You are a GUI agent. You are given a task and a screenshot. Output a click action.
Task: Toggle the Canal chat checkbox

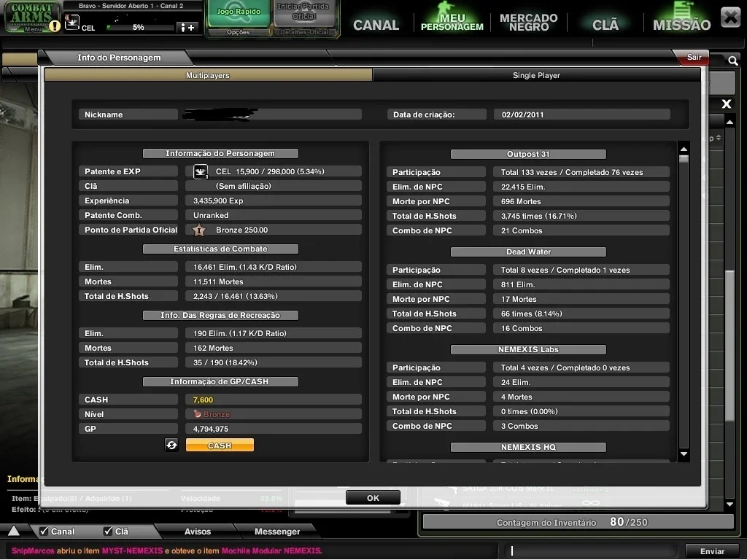tap(44, 531)
